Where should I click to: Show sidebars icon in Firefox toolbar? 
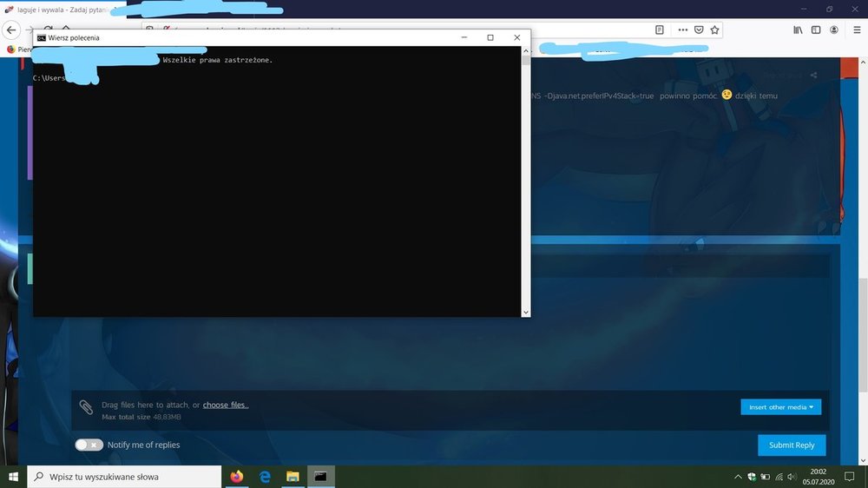(816, 30)
